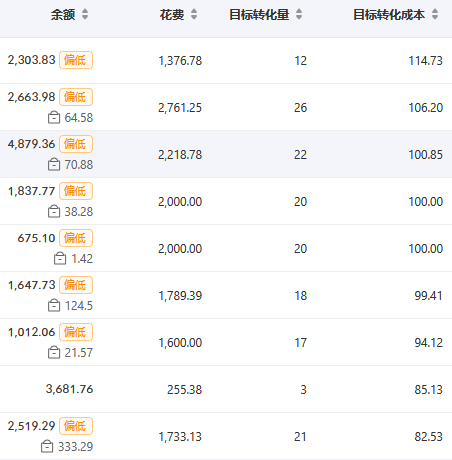
Task: Select balance value 4,879.36
Action: tap(31, 144)
